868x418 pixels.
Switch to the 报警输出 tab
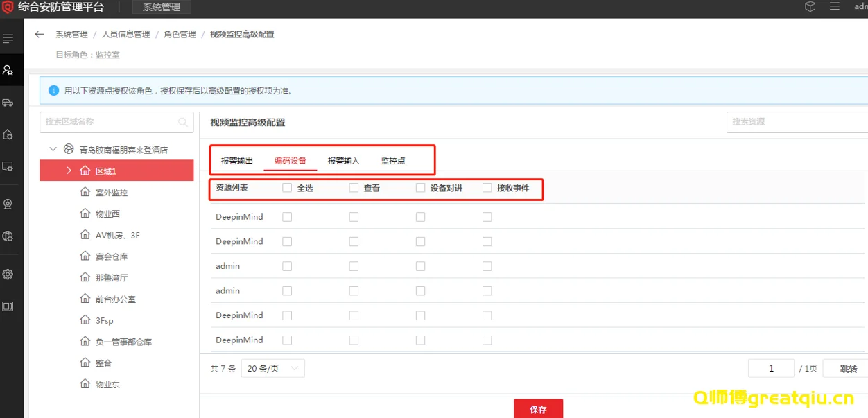pyautogui.click(x=237, y=161)
